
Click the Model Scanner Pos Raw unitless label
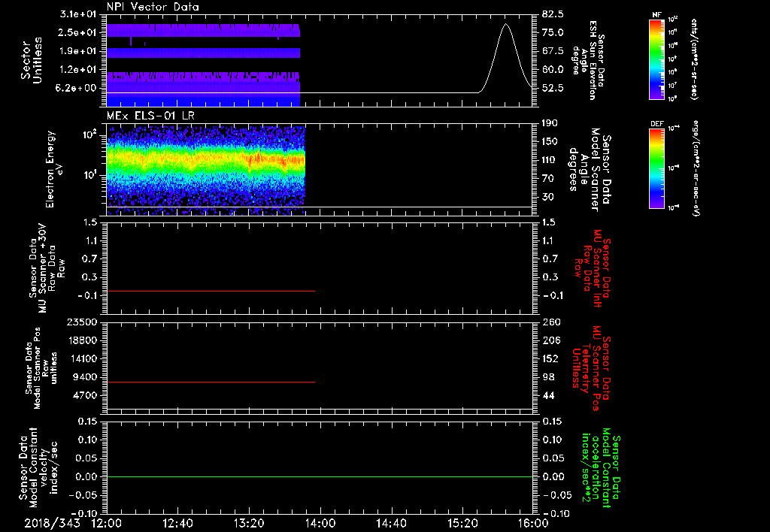(x=41, y=368)
